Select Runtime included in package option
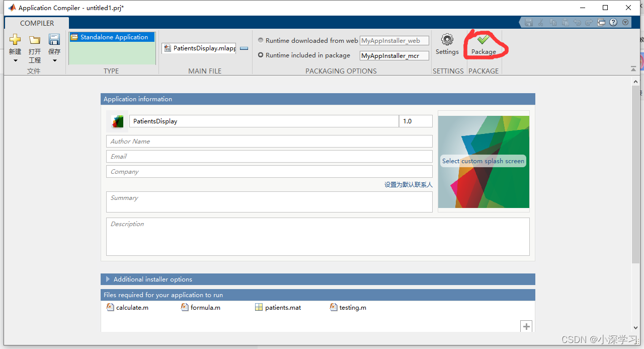Viewport: 644px width, 349px height. click(261, 55)
